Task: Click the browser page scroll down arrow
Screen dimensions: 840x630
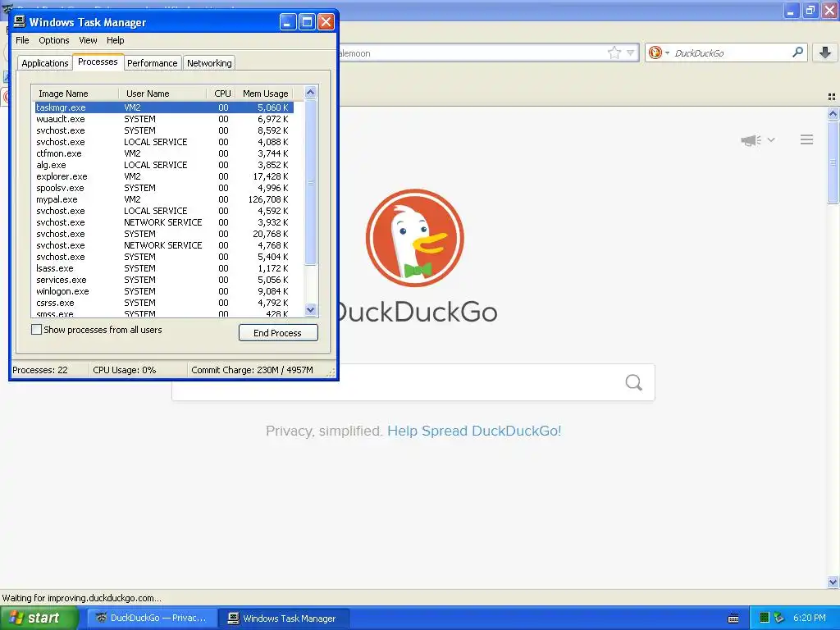Action: 833,582
